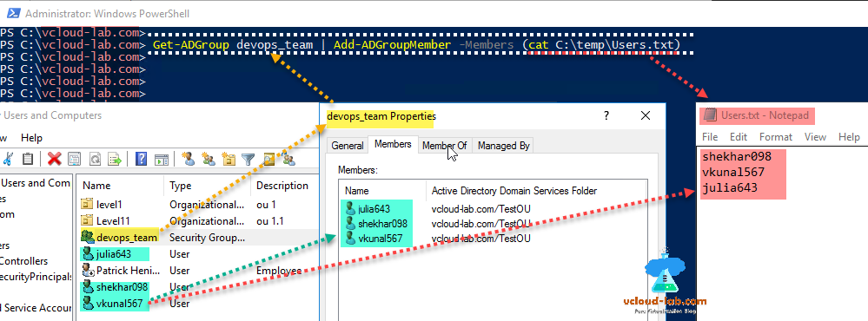Open the Managed By tab
Screen dimensions: 868x321
tap(504, 145)
